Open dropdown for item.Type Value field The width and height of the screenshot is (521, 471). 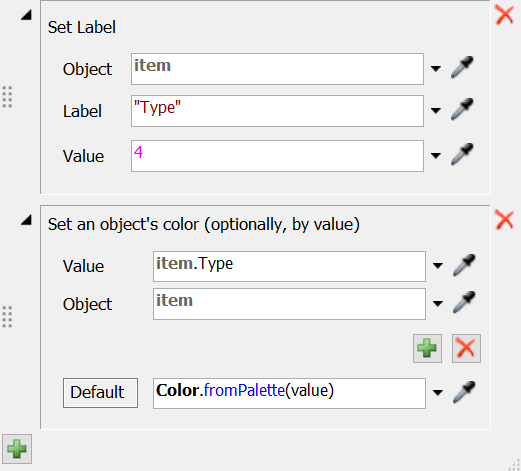tap(438, 266)
